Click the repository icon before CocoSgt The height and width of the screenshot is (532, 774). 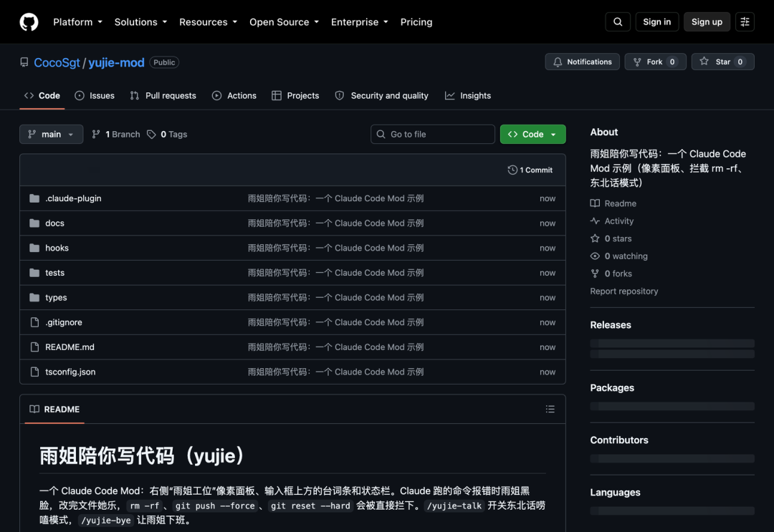[24, 62]
